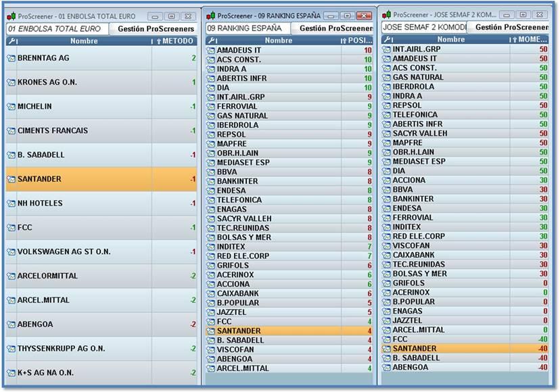Screen dimensions: 560x392
Task: Click chart icon beside VISCOFAN in JOSE SEMAF window
Action: 386,245
